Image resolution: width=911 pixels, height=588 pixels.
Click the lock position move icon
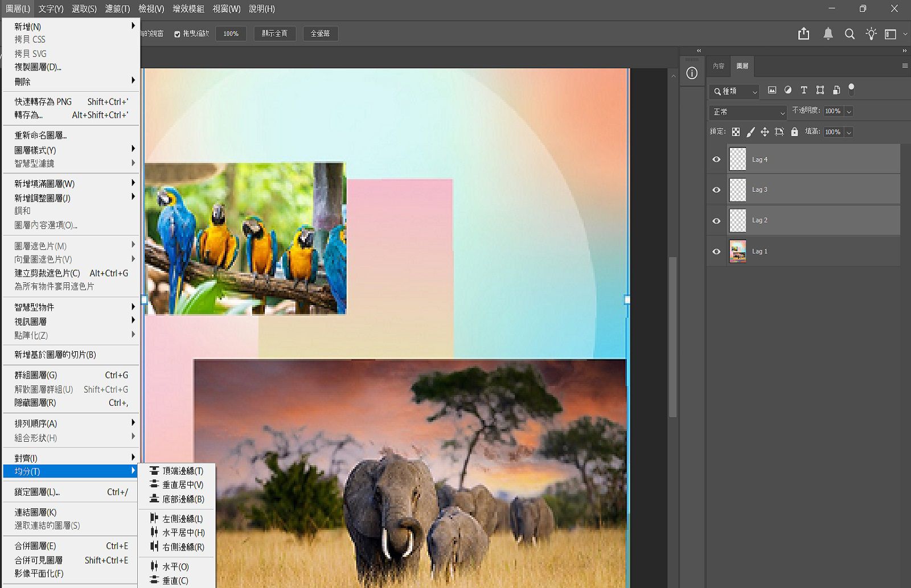(765, 132)
